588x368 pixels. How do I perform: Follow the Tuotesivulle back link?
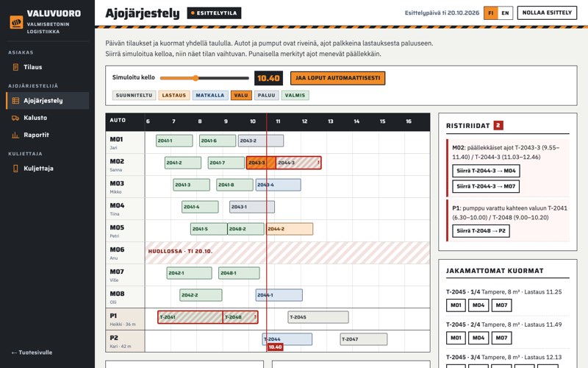[32, 353]
